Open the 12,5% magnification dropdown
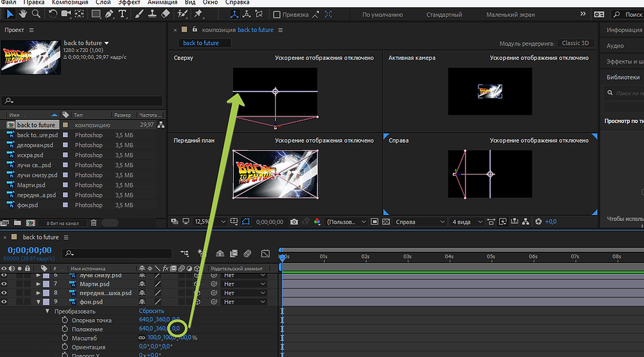The height and width of the screenshot is (357, 644). pos(209,222)
